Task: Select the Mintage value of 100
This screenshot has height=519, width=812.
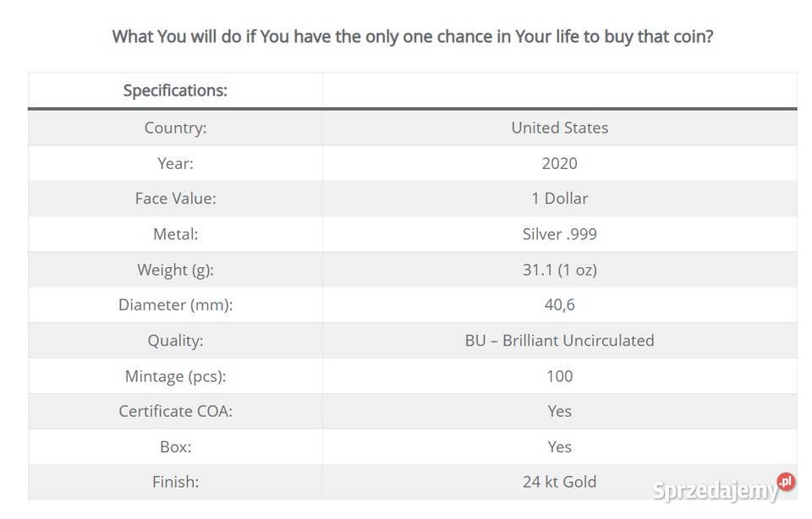Action: (559, 376)
